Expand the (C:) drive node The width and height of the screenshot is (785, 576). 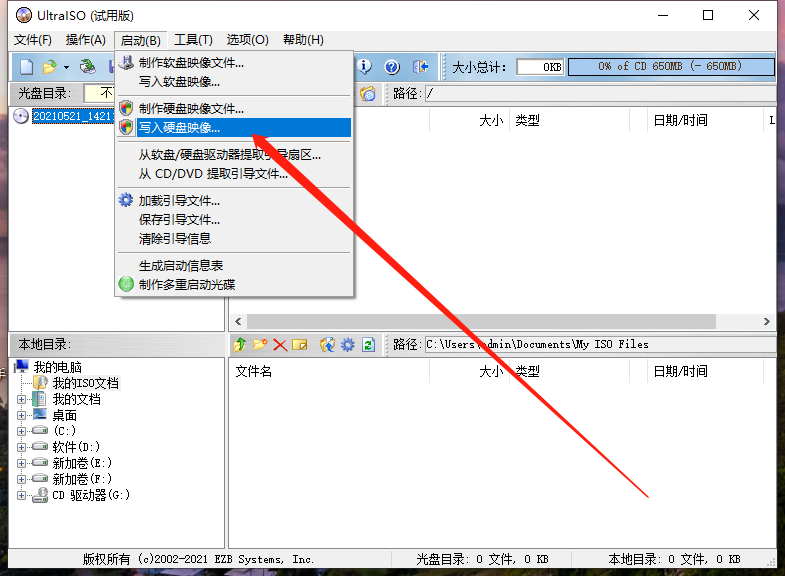pos(21,431)
